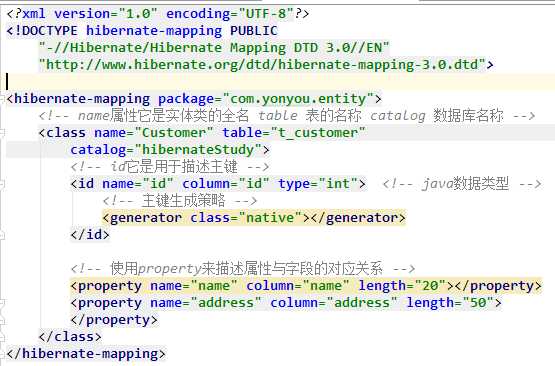Viewport: 555px width, 366px height.
Task: Click the comment 使用property来描述属性与字段的对应关系
Action: 243,269
